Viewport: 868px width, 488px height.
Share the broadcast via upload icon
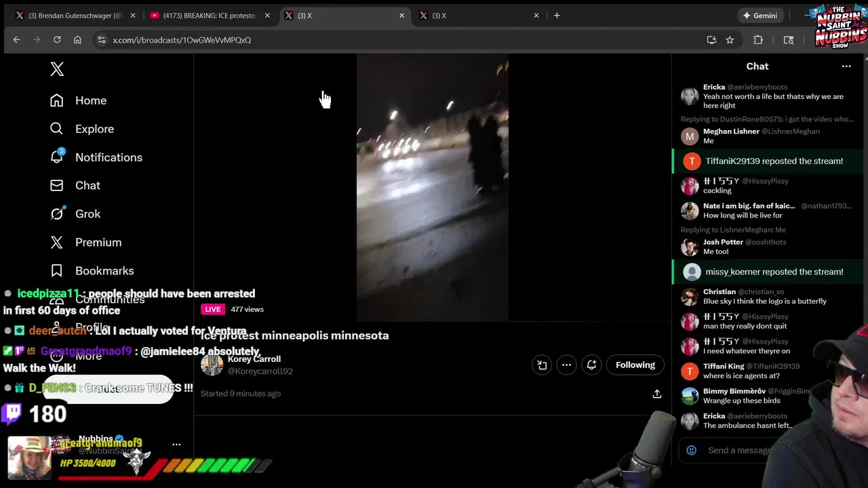coord(656,394)
